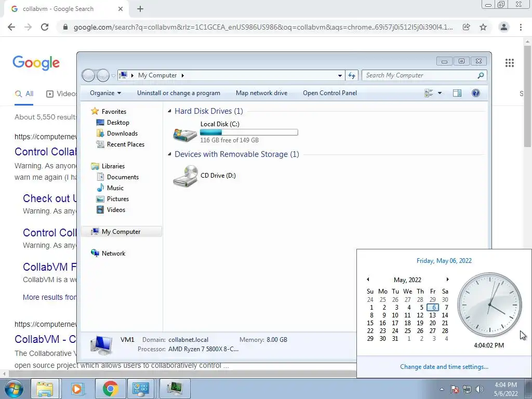Open Windows Explorer from taskbar

coord(45,389)
